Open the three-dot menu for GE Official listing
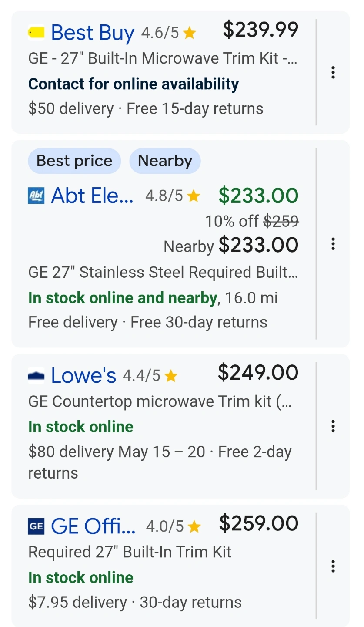 pos(333,566)
